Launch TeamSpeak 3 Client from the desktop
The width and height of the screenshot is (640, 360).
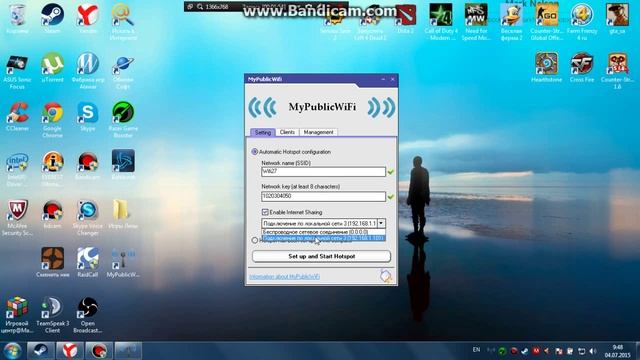pyautogui.click(x=52, y=314)
